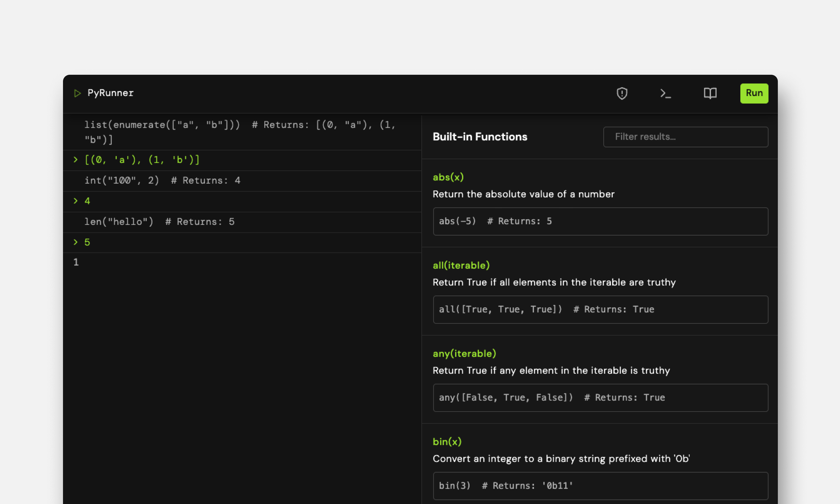
Task: Open the book documentation icon
Action: [710, 93]
